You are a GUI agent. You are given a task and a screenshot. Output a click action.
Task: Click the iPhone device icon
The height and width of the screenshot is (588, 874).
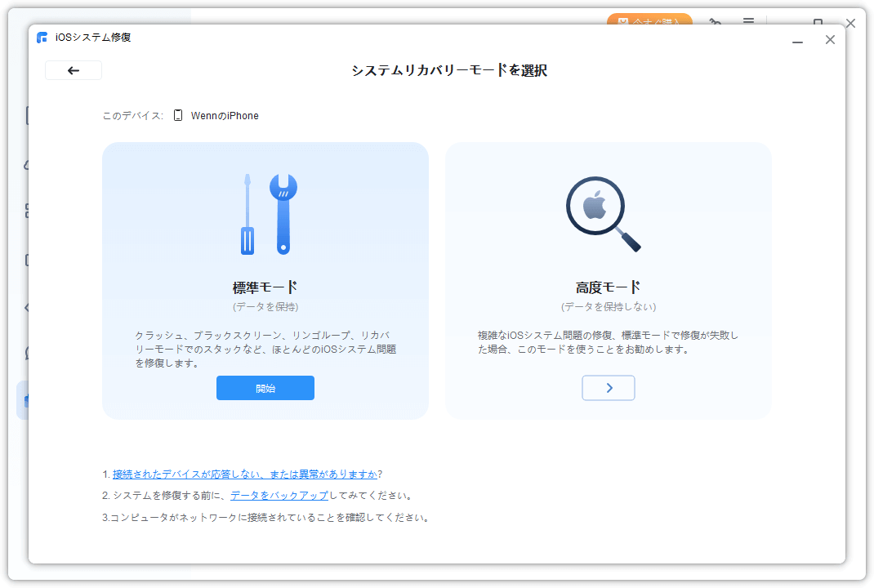tap(178, 116)
